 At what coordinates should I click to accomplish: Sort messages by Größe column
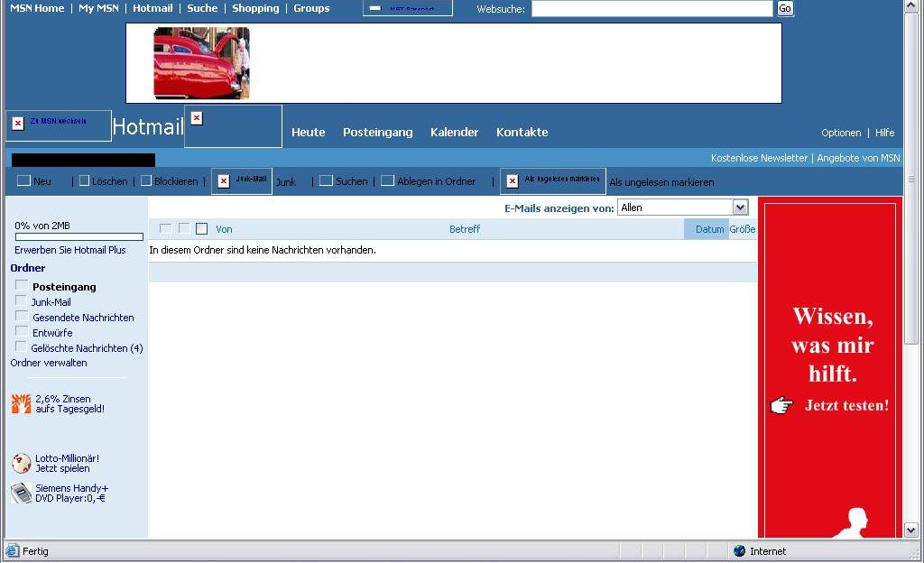(x=743, y=229)
